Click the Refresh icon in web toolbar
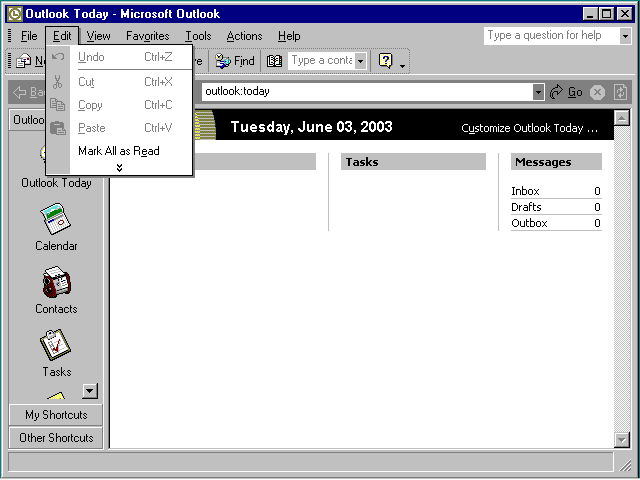640x480 pixels. point(620,92)
